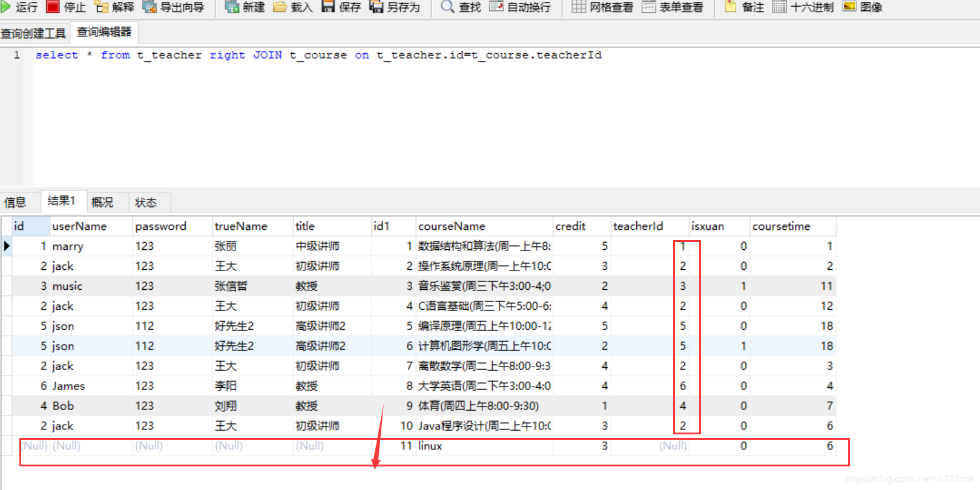Select the C语言基础 course cell
This screenshot has width=980, height=490.
(484, 306)
